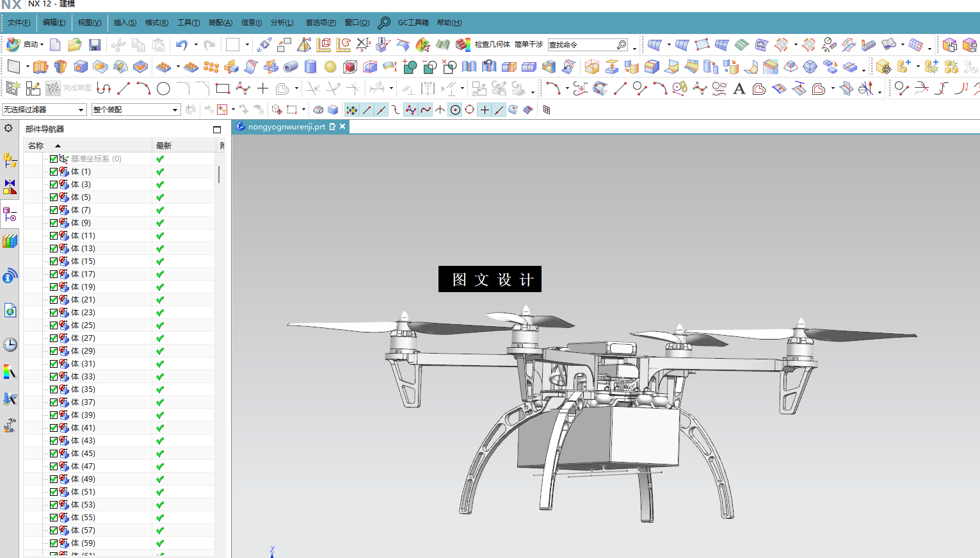
Task: Expand the undo history dropdown arrow
Action: coord(196,45)
